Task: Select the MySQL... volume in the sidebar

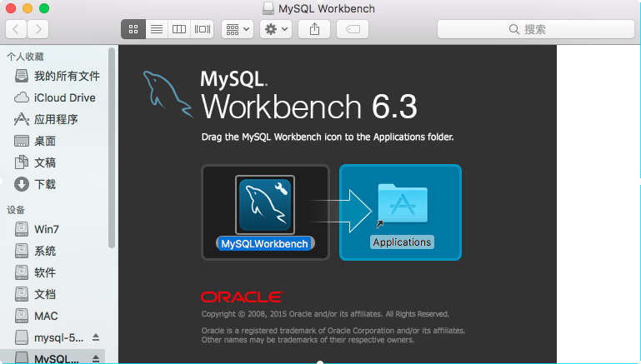Action: click(47, 358)
